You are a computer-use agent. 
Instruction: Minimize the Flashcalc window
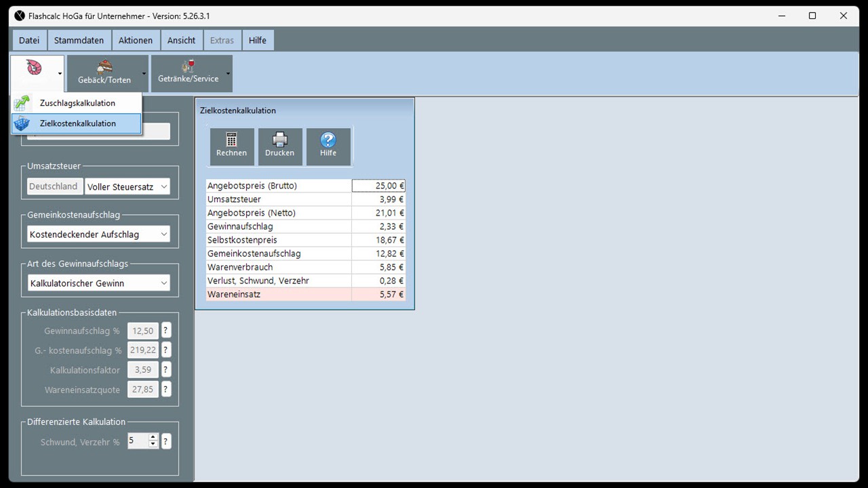781,16
